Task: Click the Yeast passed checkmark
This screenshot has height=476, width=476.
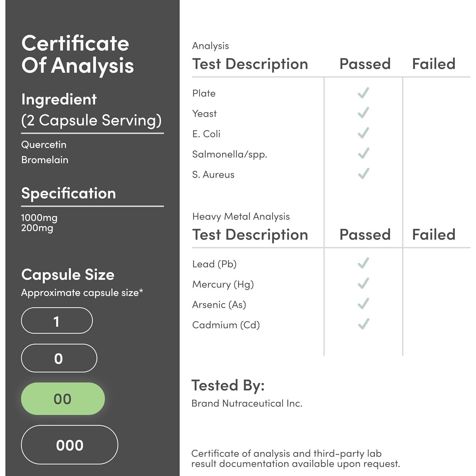Action: [363, 113]
